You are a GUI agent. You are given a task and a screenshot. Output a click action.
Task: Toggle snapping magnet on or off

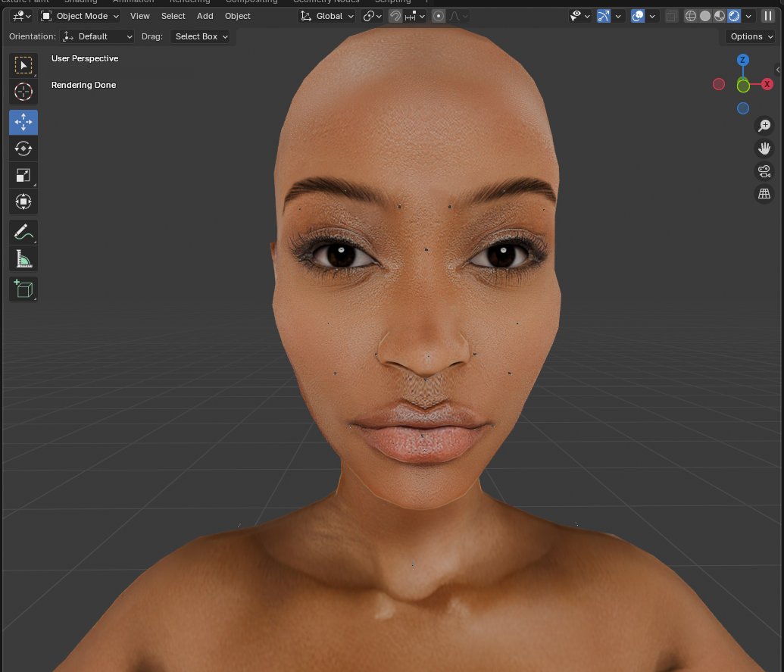tap(395, 16)
